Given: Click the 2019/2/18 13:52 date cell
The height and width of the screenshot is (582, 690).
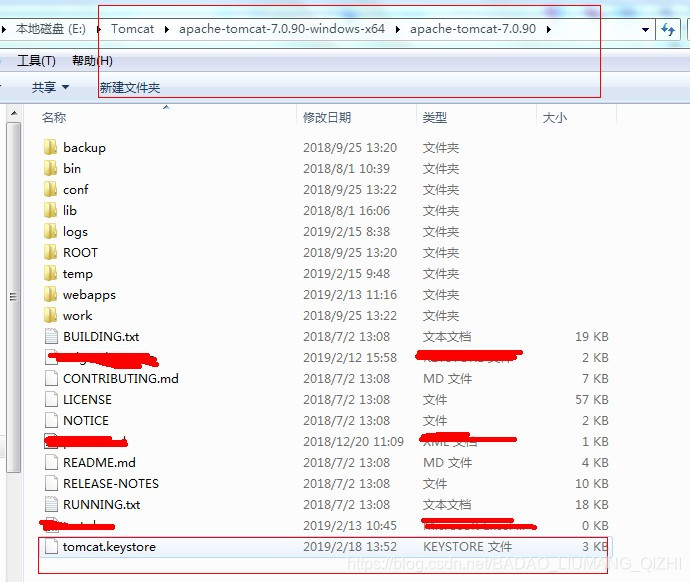Looking at the screenshot, I should tap(350, 547).
